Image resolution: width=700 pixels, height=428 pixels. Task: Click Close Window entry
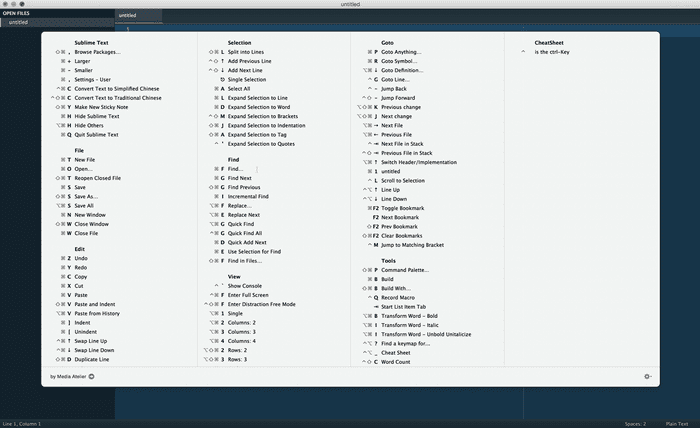click(92, 224)
